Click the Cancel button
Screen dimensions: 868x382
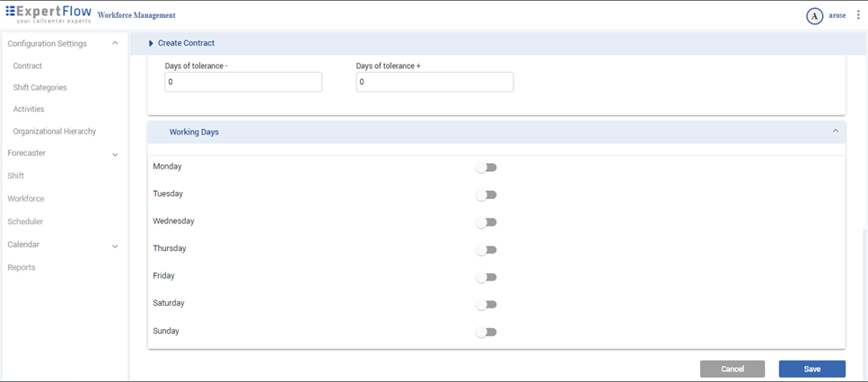[x=732, y=369]
